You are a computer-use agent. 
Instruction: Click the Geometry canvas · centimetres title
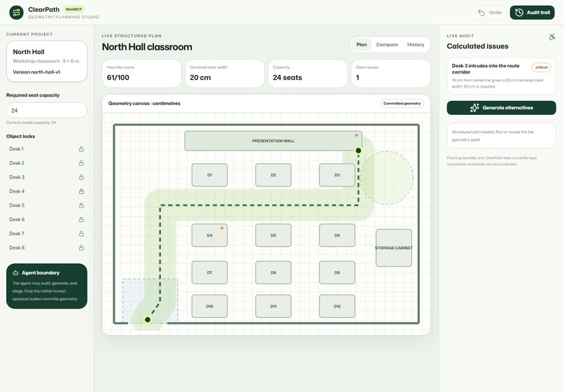click(144, 104)
